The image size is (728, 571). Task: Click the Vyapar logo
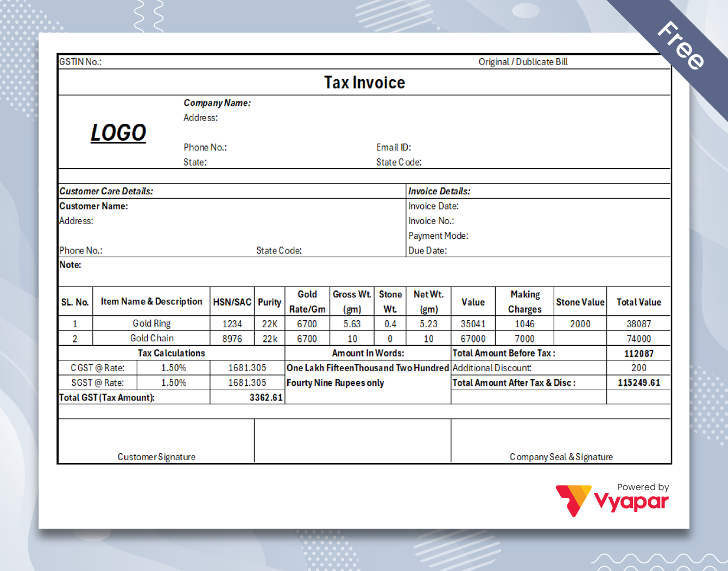coord(612,499)
